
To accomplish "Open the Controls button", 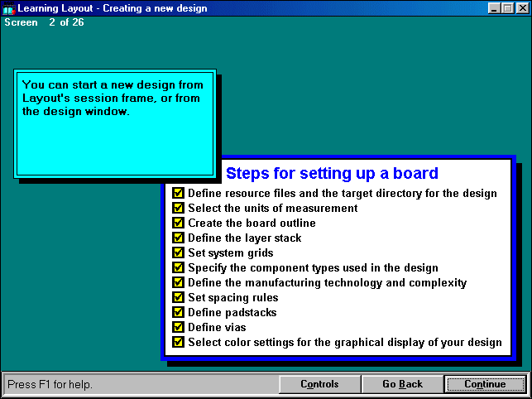I will tap(319, 384).
